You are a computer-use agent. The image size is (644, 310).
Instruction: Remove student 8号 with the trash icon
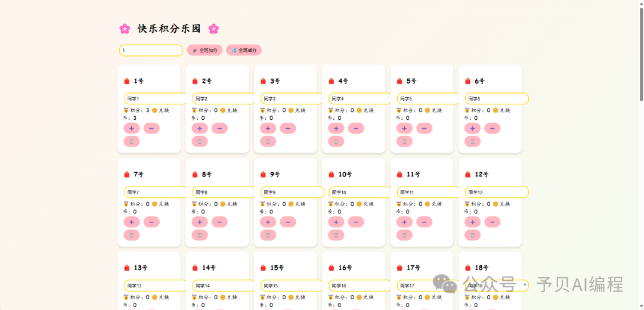[x=200, y=235]
